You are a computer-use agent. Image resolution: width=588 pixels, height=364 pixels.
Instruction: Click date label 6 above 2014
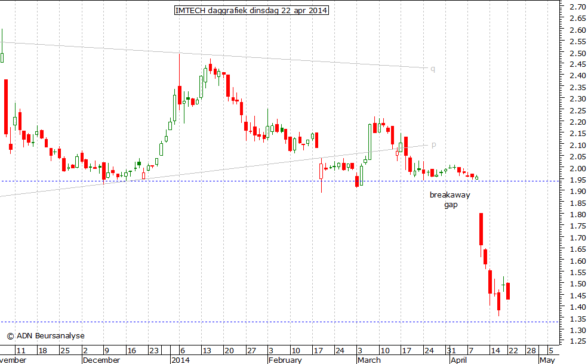[183, 350]
